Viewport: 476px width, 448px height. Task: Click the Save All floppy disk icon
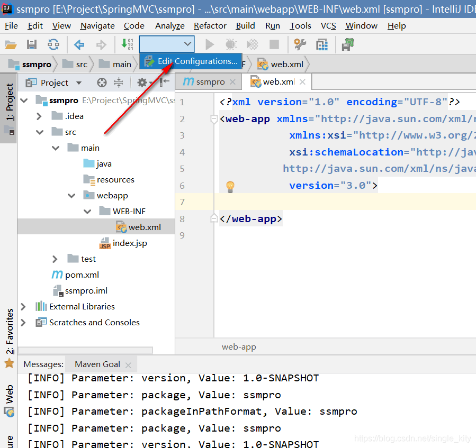[x=32, y=44]
